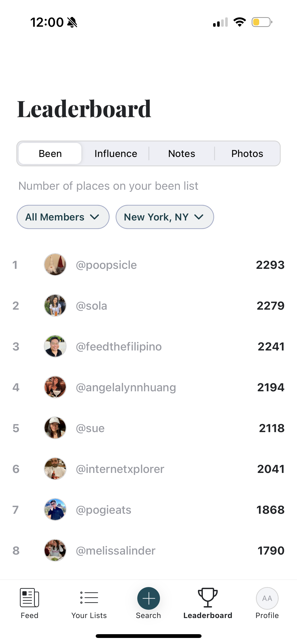Screen dimensions: 297x644
Task: Open the New York, NY location dropdown
Action: pos(164,217)
